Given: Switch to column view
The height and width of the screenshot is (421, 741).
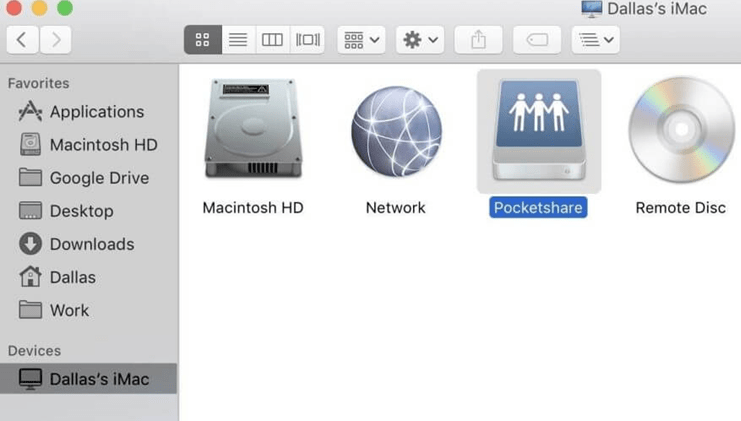Looking at the screenshot, I should click(272, 40).
